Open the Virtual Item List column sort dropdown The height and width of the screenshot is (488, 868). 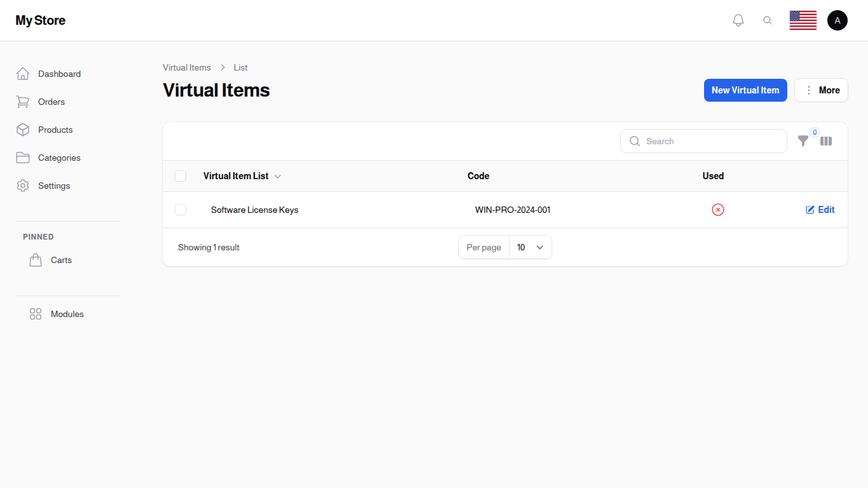click(277, 176)
